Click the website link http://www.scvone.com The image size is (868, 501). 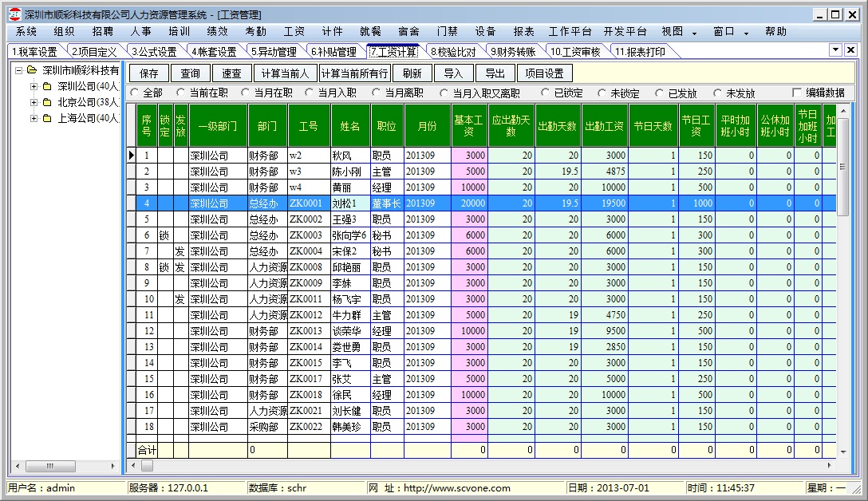(x=456, y=488)
